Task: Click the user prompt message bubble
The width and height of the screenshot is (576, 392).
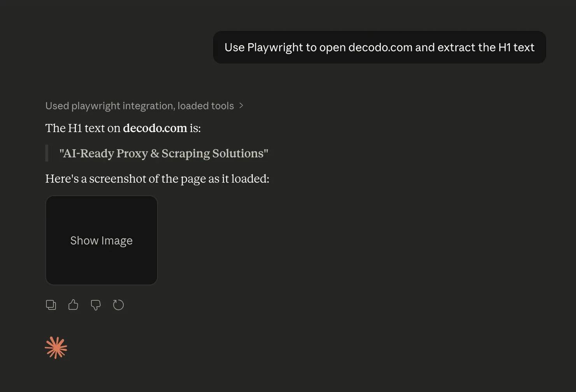Action: tap(379, 47)
